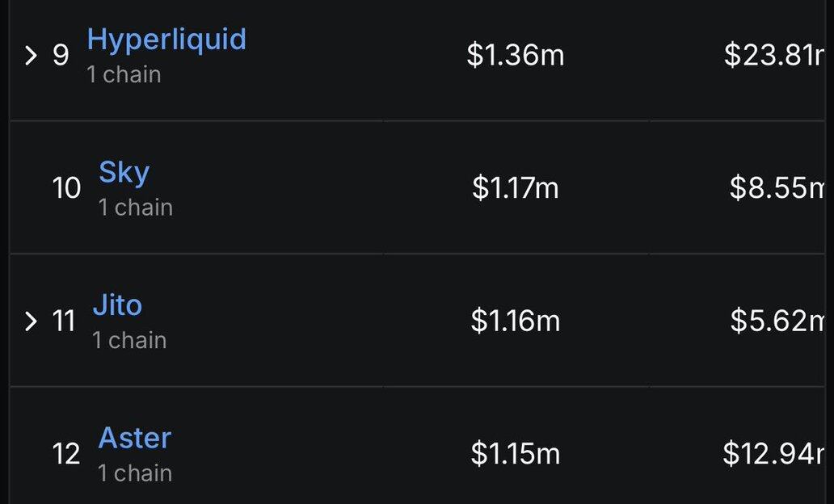The width and height of the screenshot is (834, 504).
Task: Expand the Jito row chevron
Action: coord(32,321)
